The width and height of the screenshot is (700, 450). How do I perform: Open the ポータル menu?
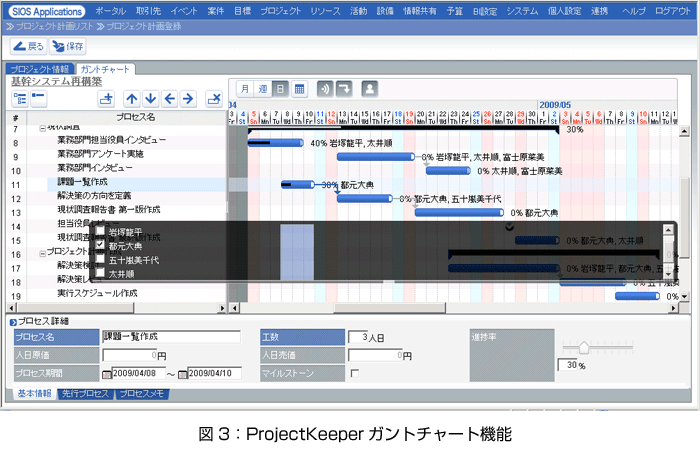click(x=111, y=11)
